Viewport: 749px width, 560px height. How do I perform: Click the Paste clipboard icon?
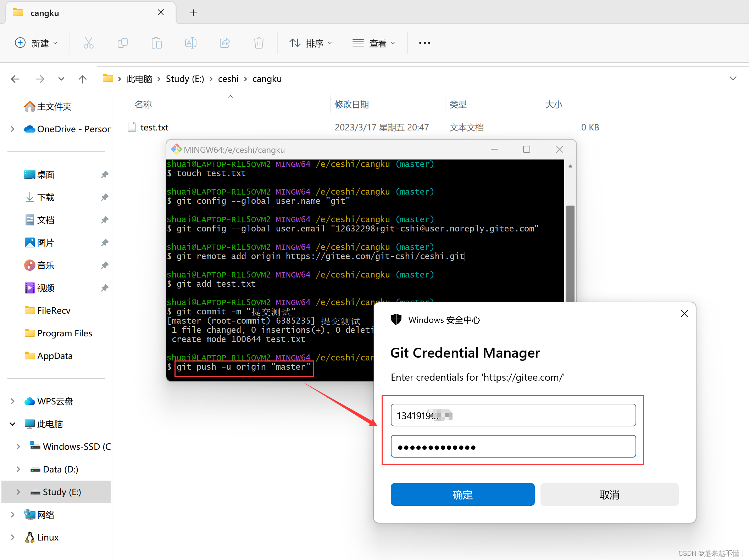click(x=156, y=43)
